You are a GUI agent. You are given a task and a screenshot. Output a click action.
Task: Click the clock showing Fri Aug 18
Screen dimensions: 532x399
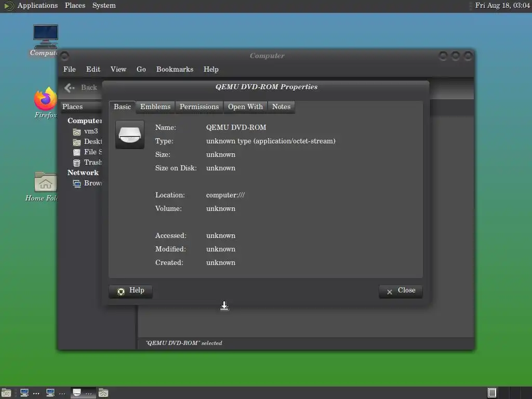502,6
